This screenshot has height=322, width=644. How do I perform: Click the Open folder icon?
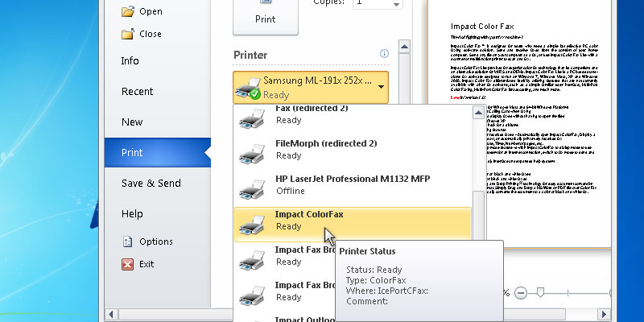tap(126, 12)
